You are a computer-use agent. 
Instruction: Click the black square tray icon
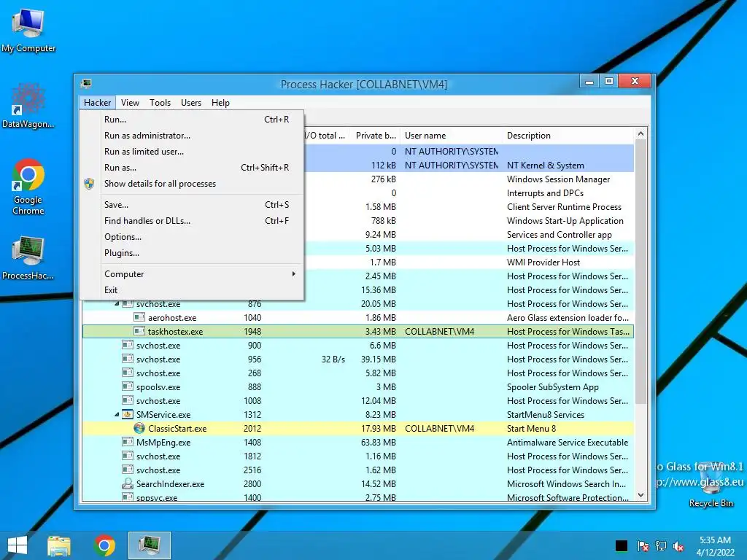coord(622,545)
